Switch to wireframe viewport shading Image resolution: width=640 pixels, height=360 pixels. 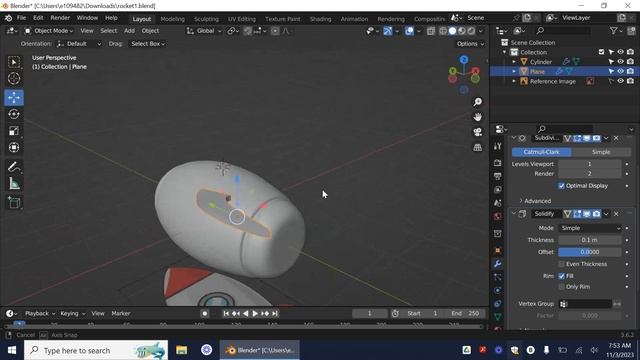[443, 31]
